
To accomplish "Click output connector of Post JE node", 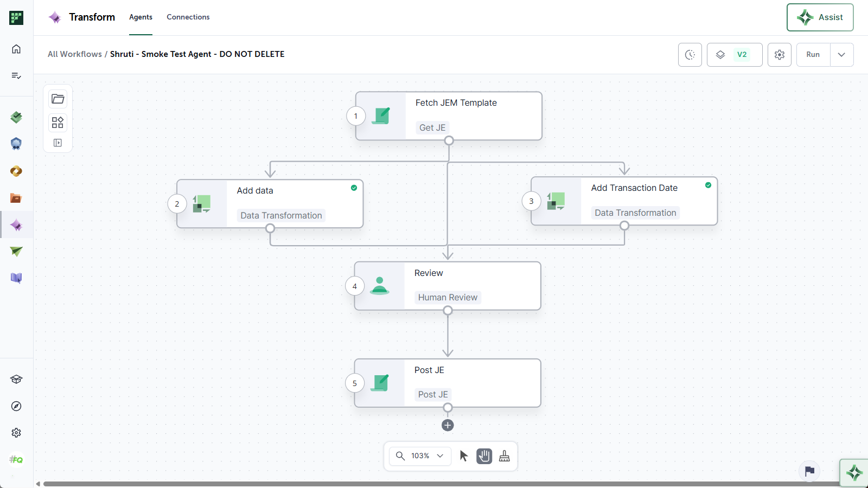I will (x=448, y=408).
